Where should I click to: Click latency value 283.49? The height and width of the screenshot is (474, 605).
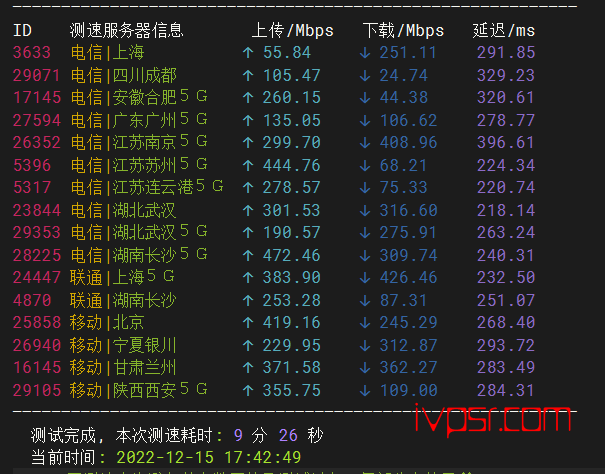coord(506,367)
